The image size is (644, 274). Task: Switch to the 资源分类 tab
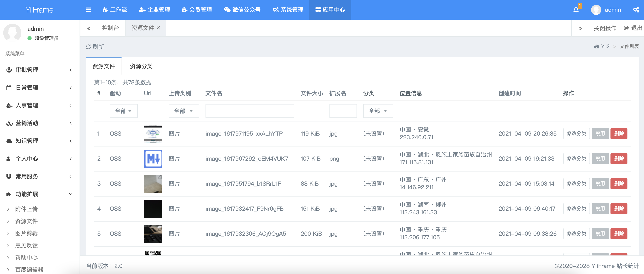[141, 66]
